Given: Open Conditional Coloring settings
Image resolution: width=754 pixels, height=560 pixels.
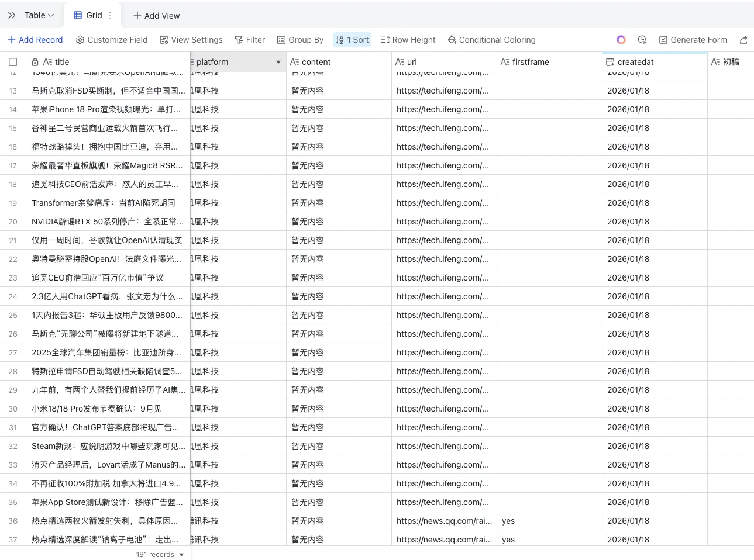Looking at the screenshot, I should [491, 40].
